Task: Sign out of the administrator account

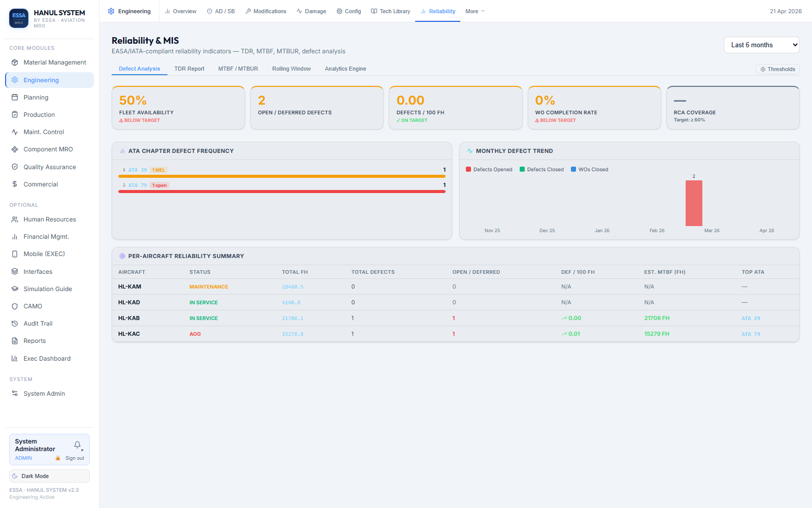Action: [75, 458]
